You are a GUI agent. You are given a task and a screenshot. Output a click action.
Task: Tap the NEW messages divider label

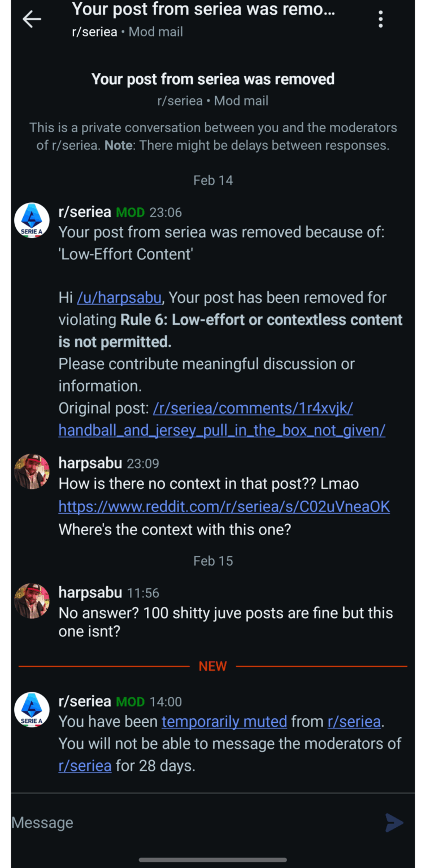tap(212, 666)
